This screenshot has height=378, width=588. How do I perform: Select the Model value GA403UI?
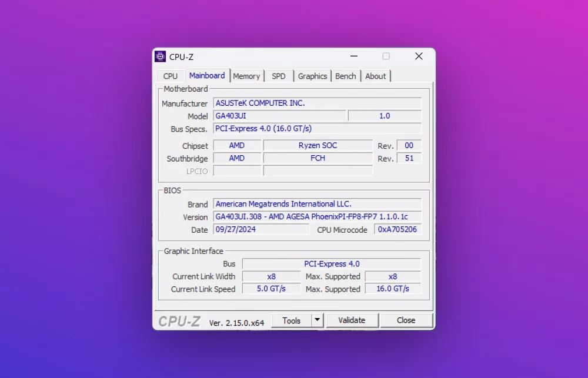(280, 116)
